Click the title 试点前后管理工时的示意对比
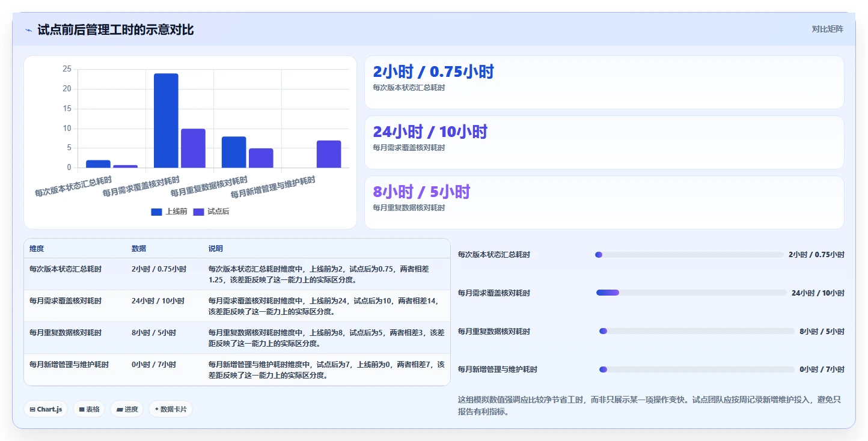 coord(115,30)
